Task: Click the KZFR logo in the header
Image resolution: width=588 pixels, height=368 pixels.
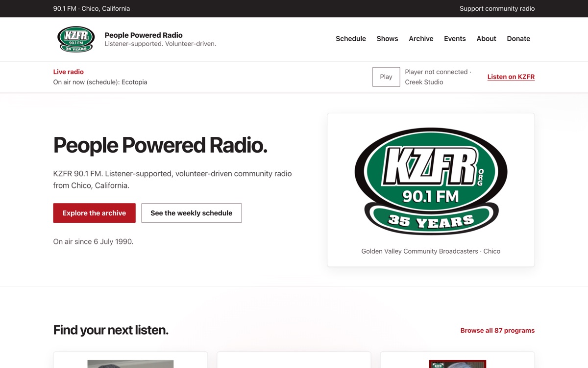Action: (x=76, y=39)
